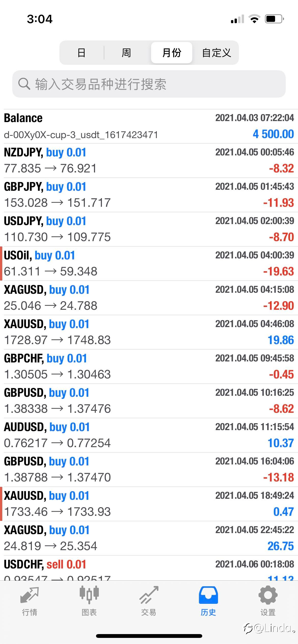Open the NZDJPY buy 0.01 trade
The height and width of the screenshot is (644, 298).
tap(149, 160)
